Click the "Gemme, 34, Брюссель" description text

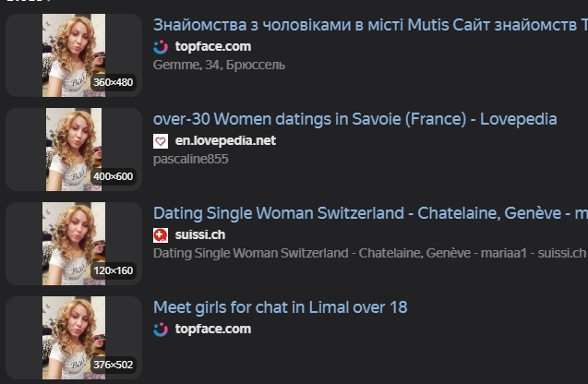[219, 65]
